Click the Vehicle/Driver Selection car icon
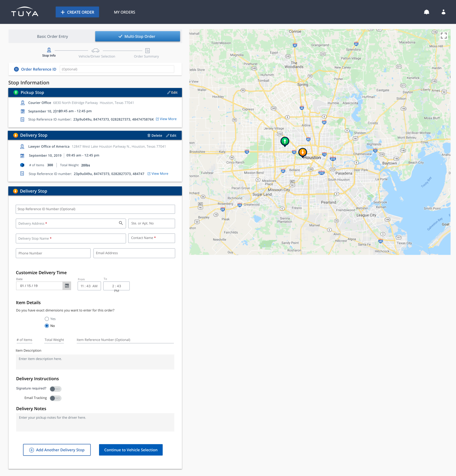Image resolution: width=456 pixels, height=476 pixels. coord(95,51)
